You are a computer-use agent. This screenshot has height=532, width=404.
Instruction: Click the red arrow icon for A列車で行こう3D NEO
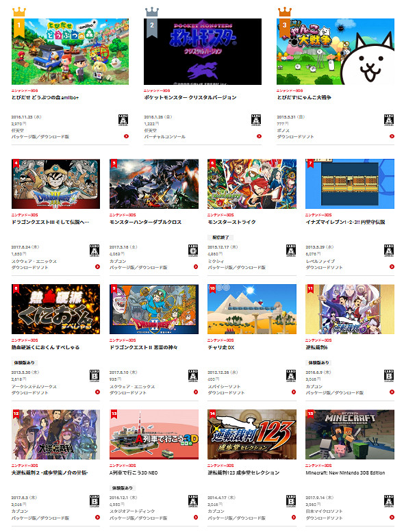(196, 518)
